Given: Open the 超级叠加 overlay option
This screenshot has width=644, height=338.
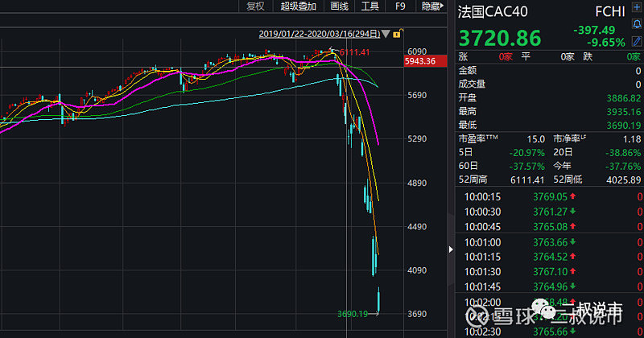Looking at the screenshot, I should tap(298, 6).
